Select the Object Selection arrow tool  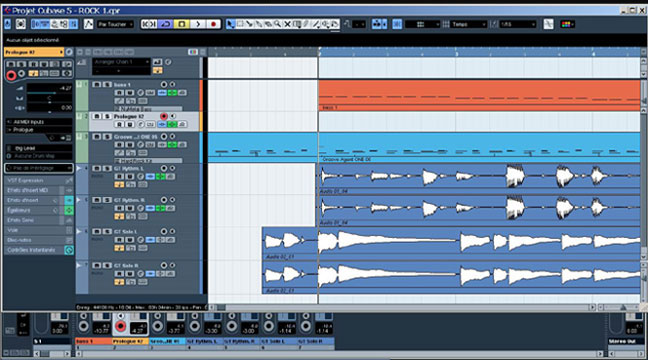point(230,24)
